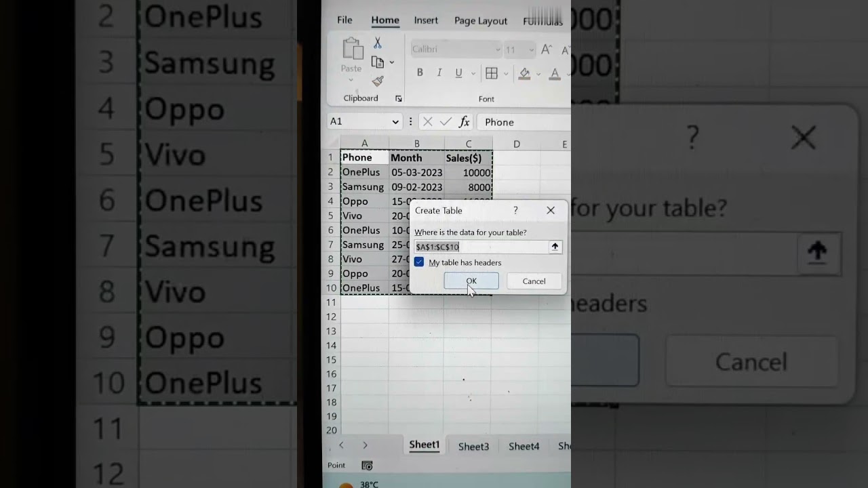
Task: Click Cancel in the Create Table dialog
Action: point(534,281)
